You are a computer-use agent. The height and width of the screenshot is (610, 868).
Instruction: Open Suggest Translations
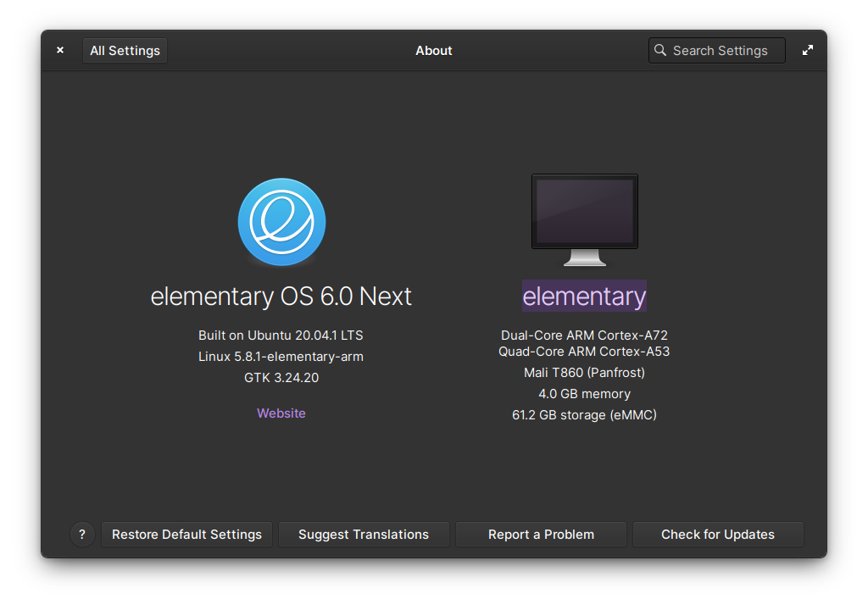[364, 535]
